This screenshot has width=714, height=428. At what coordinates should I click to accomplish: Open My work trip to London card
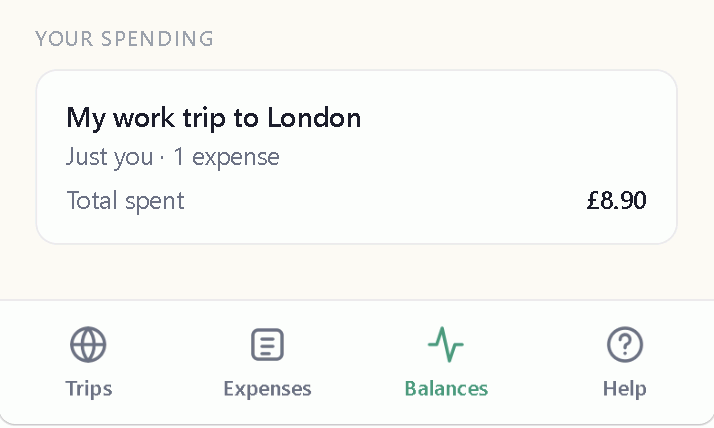(357, 157)
